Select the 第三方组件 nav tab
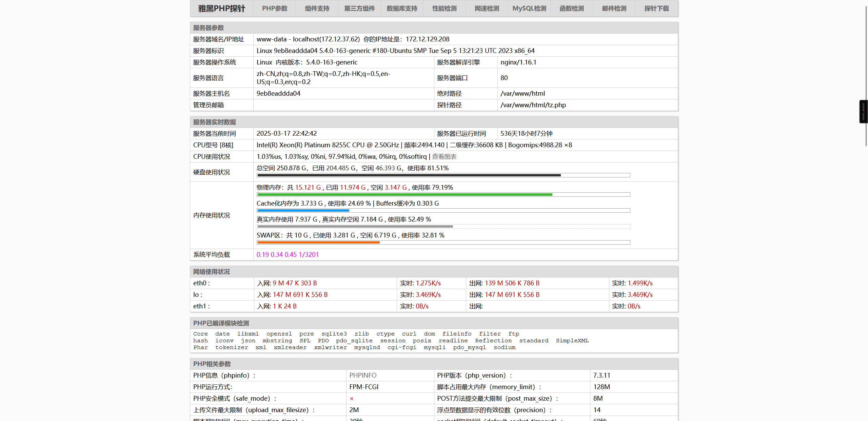 359,8
